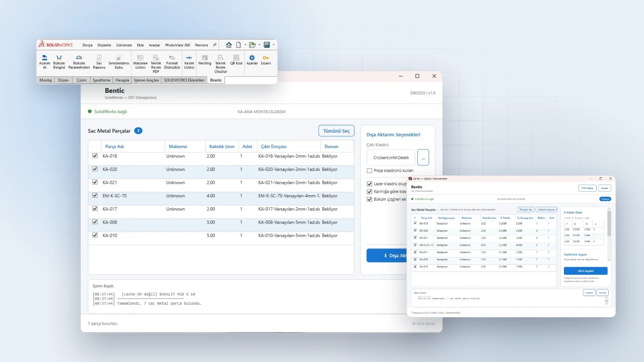Switch to SOLIDWORKS Eklentileri tab
Screen dimensions: 644x362
184,80
